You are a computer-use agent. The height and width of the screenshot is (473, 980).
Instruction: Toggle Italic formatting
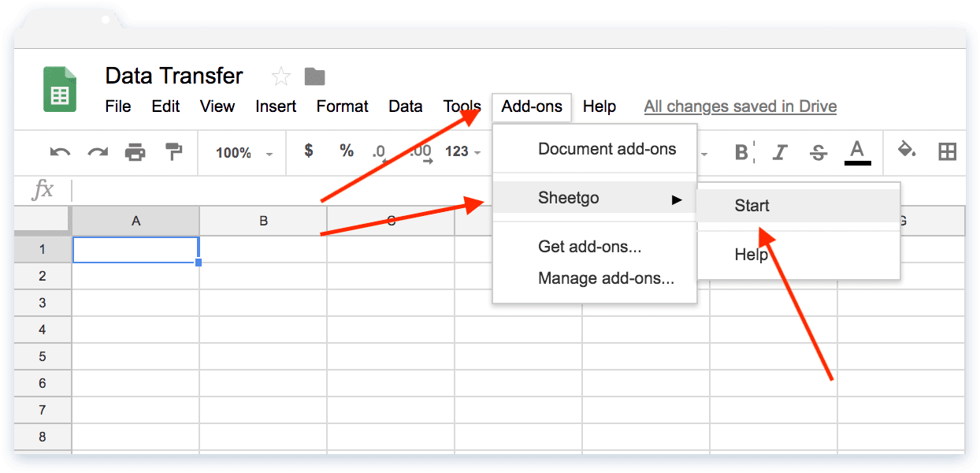pos(780,152)
